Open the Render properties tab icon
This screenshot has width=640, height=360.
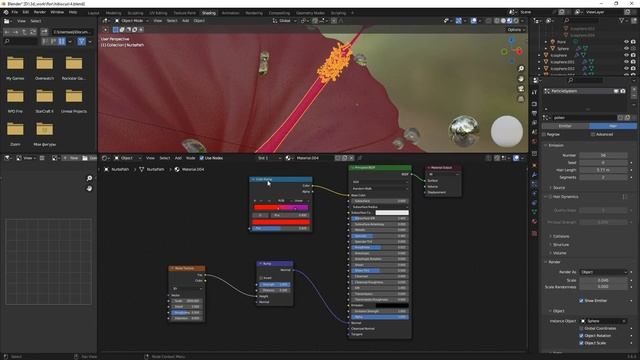pyautogui.click(x=534, y=104)
